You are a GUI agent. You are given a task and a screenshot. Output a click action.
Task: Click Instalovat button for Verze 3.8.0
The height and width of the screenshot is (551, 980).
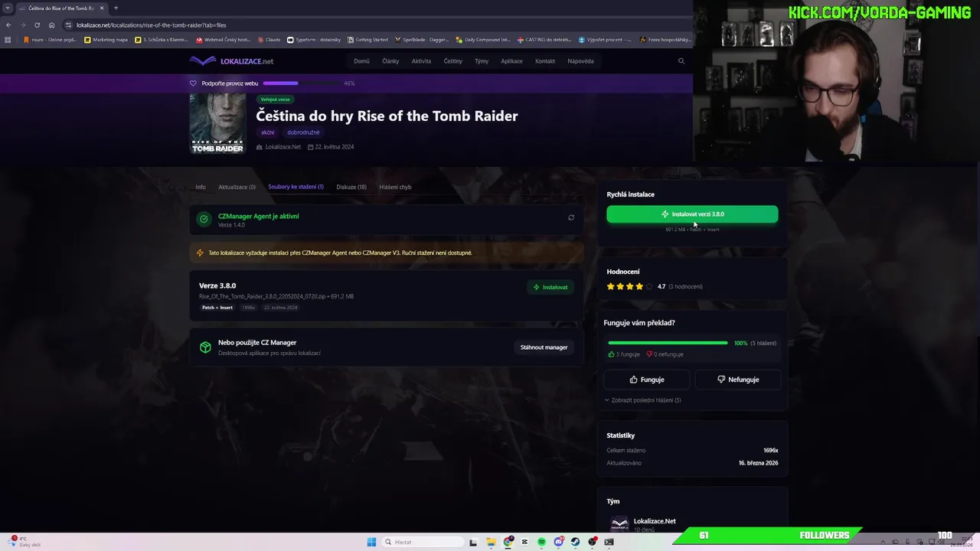click(x=551, y=287)
